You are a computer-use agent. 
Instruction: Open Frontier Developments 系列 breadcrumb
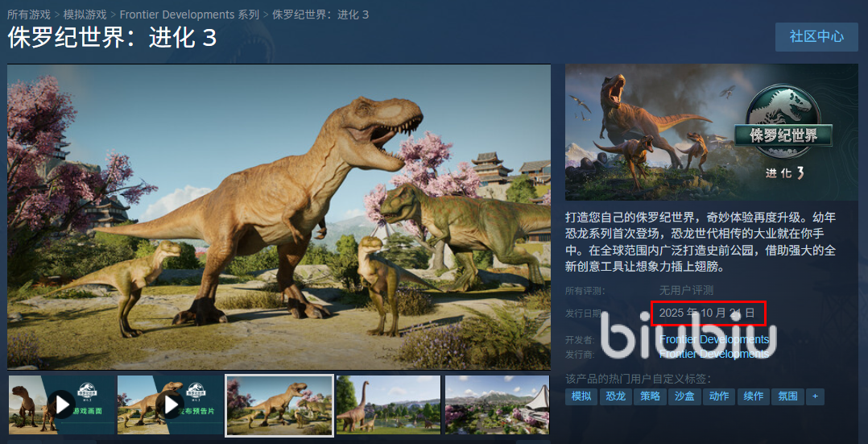[189, 15]
